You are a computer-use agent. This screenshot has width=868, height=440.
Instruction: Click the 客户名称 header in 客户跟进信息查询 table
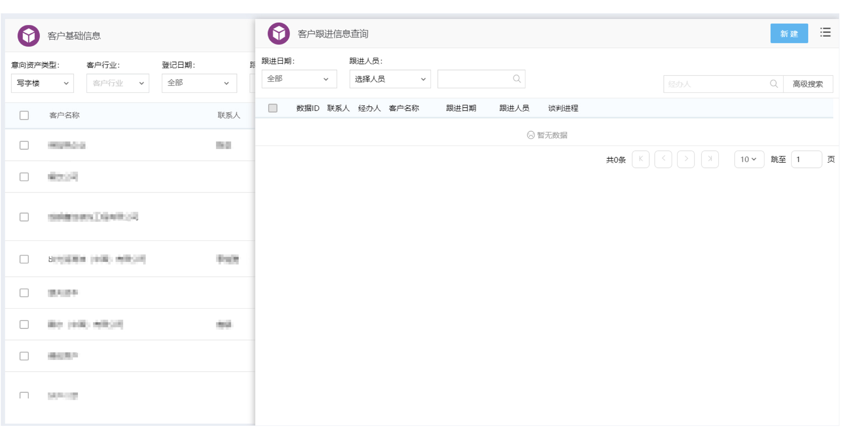404,108
